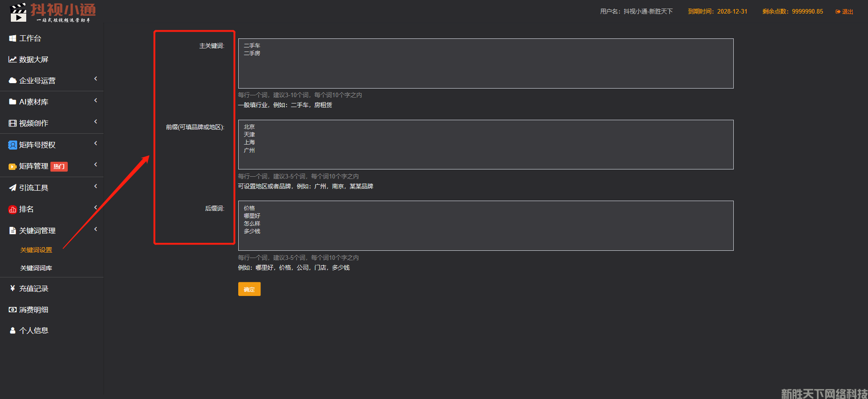
Task: Click the 退出 logout link
Action: 844,12
